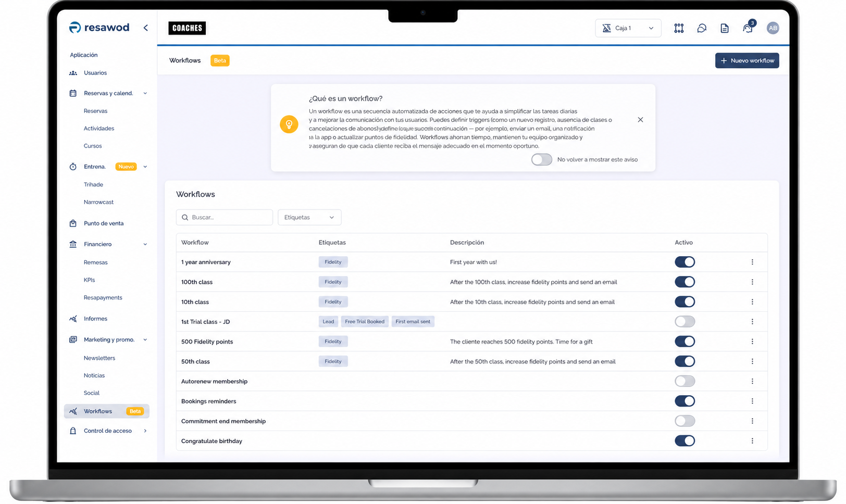Enable Commitment end membership workflow
The height and width of the screenshot is (504, 846).
[x=685, y=421]
